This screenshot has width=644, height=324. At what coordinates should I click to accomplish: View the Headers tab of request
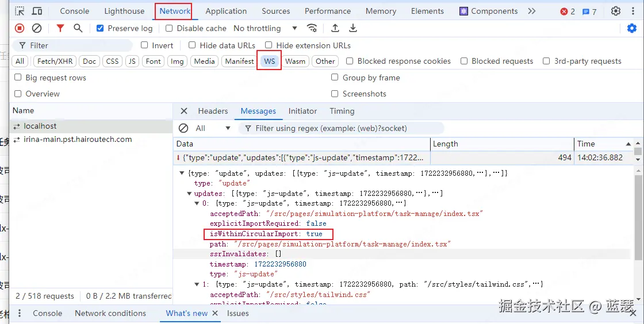pos(213,111)
